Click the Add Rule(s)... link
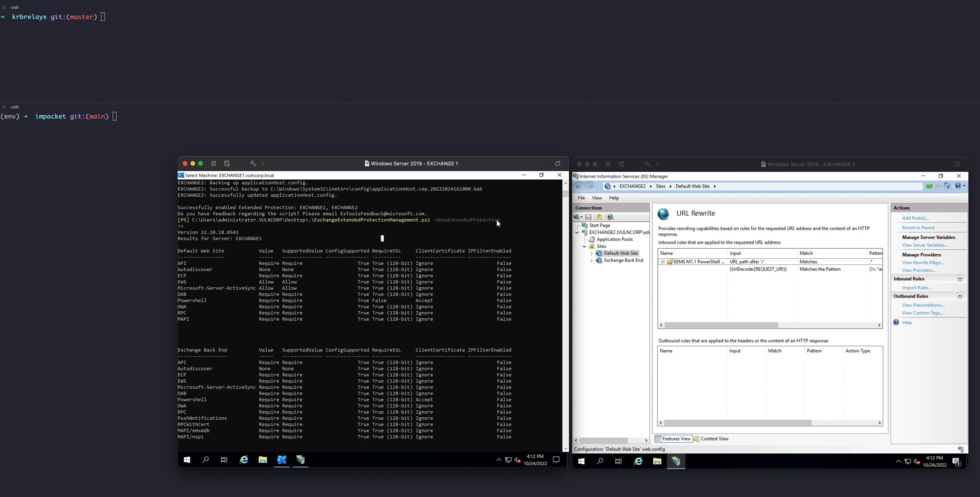 click(915, 218)
